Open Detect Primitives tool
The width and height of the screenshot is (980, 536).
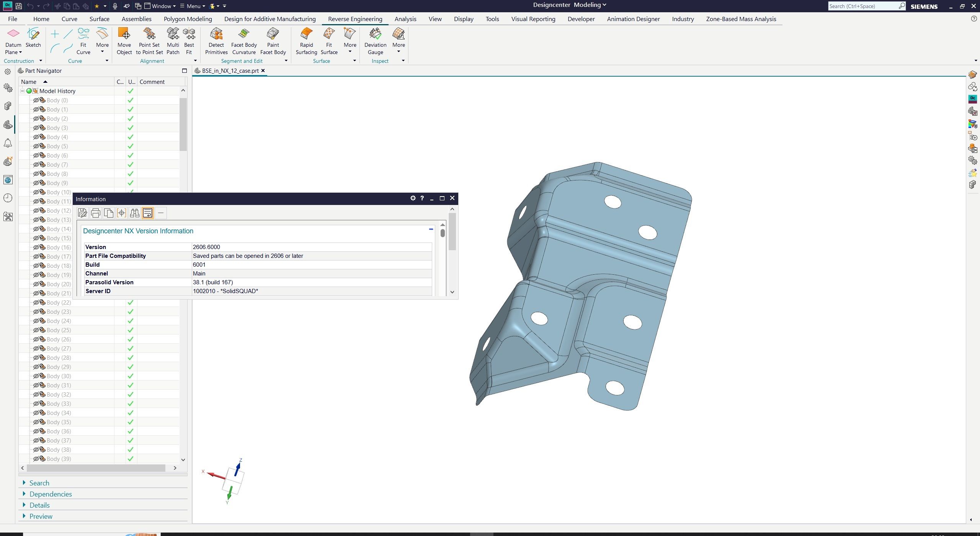coord(216,41)
